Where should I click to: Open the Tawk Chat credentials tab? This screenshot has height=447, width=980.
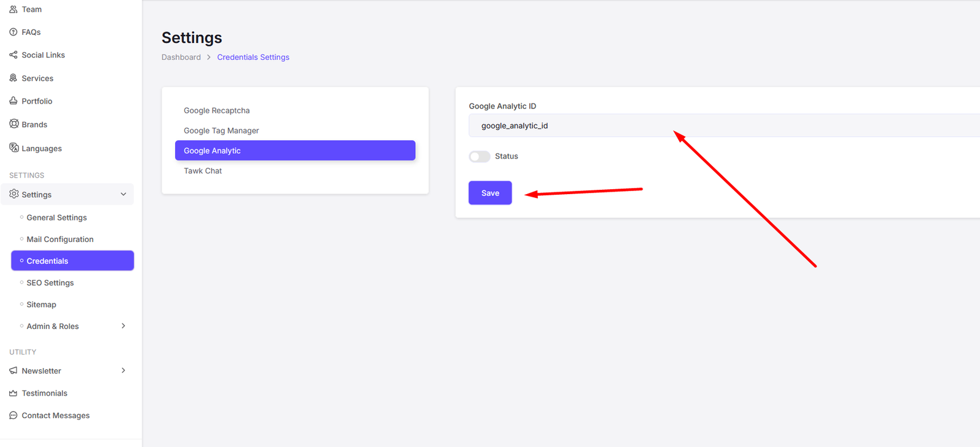pos(203,171)
